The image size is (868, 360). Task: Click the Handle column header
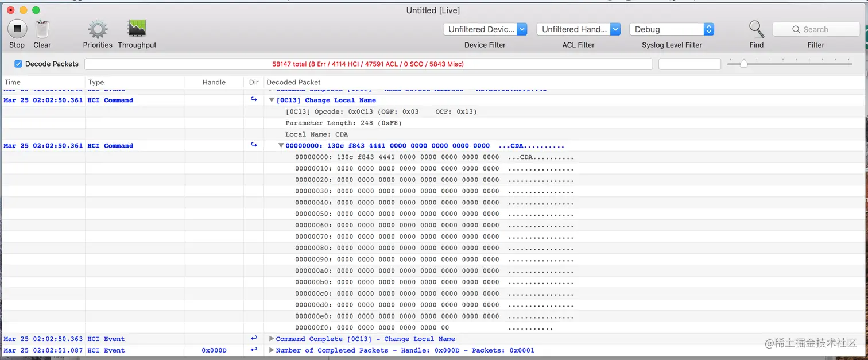tap(214, 82)
